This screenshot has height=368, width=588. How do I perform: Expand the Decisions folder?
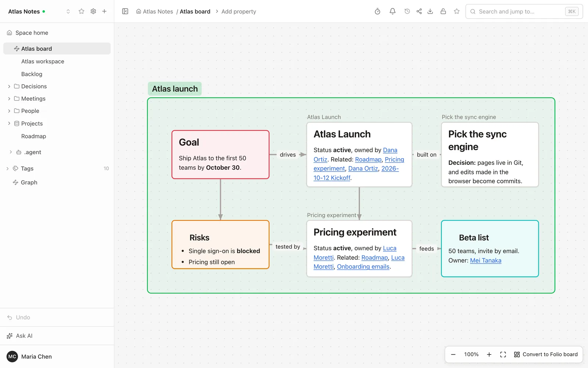9,86
